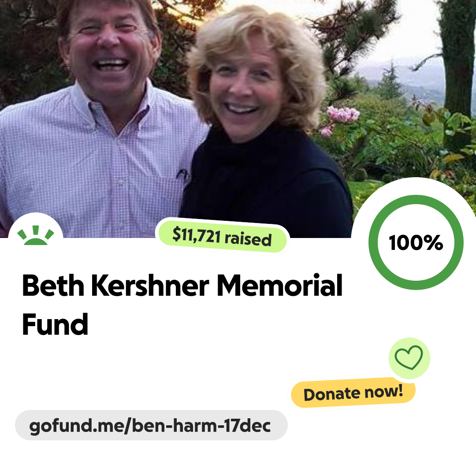Viewport: 476px width, 476px height.
Task: Click the word Fund in title
Action: (x=55, y=324)
